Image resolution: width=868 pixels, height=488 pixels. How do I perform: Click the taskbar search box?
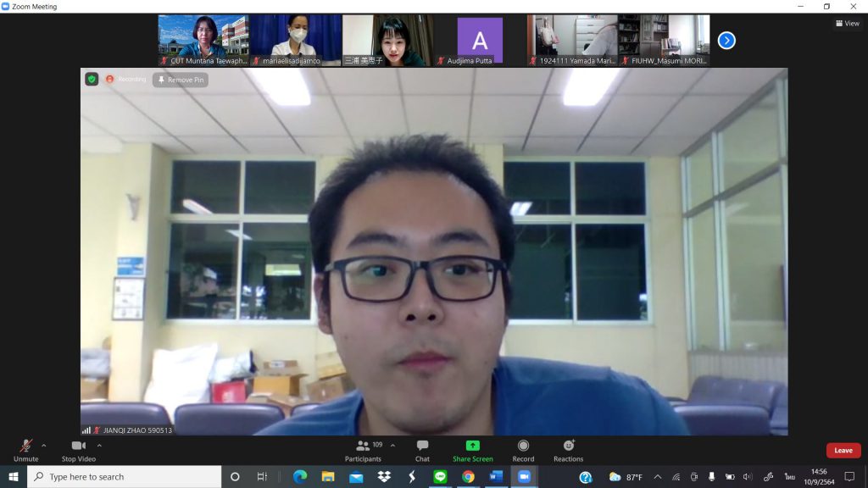coord(124,476)
